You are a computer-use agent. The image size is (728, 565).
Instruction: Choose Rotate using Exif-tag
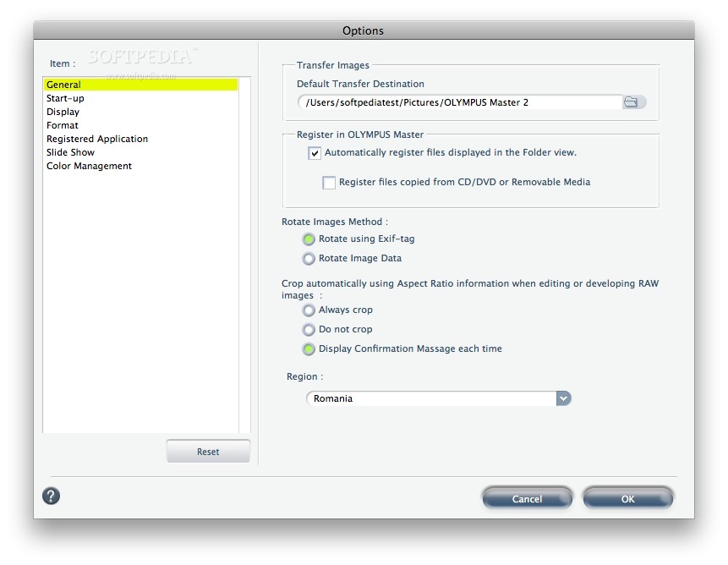pos(309,239)
